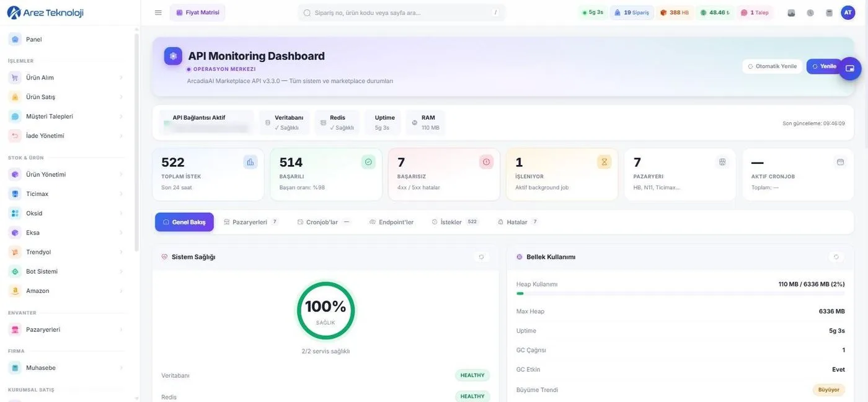868x402 pixels.
Task: Open the Cronjob'lar tab
Action: point(324,222)
